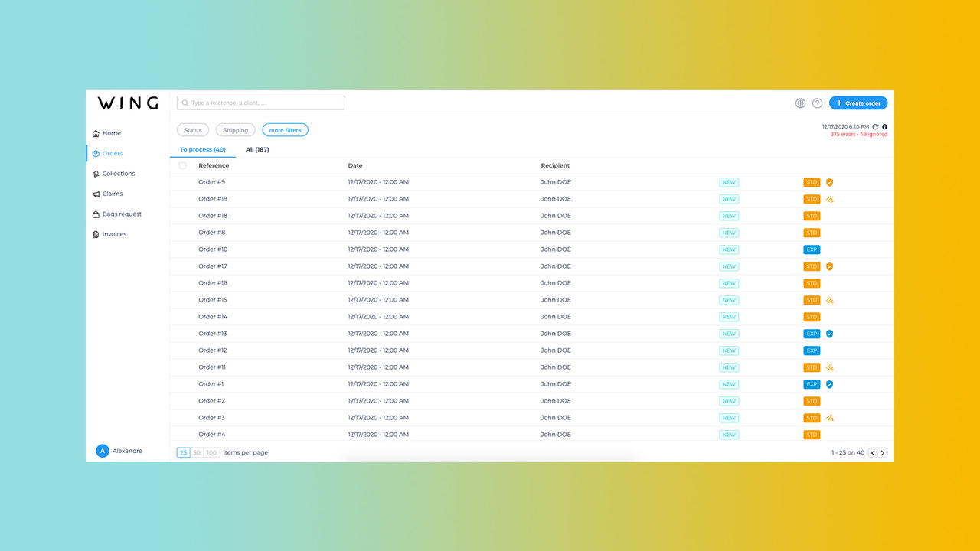The height and width of the screenshot is (551, 980).
Task: Select 50 items per page
Action: pos(197,452)
